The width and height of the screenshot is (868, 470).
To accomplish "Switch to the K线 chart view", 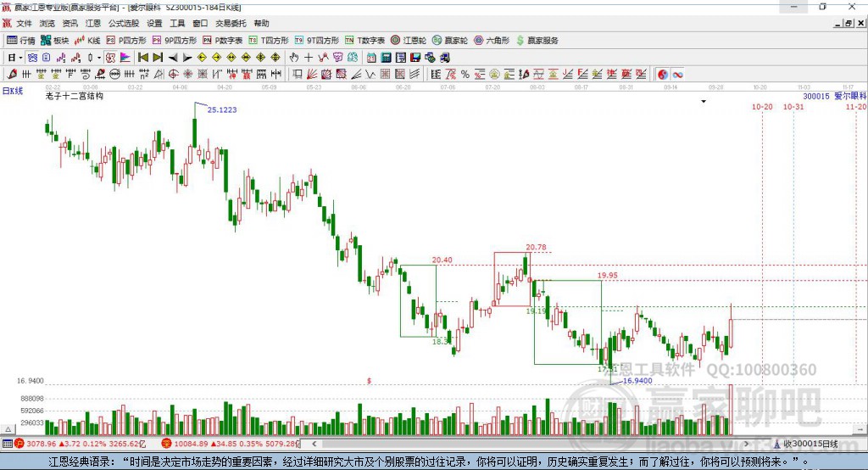I will (87, 41).
